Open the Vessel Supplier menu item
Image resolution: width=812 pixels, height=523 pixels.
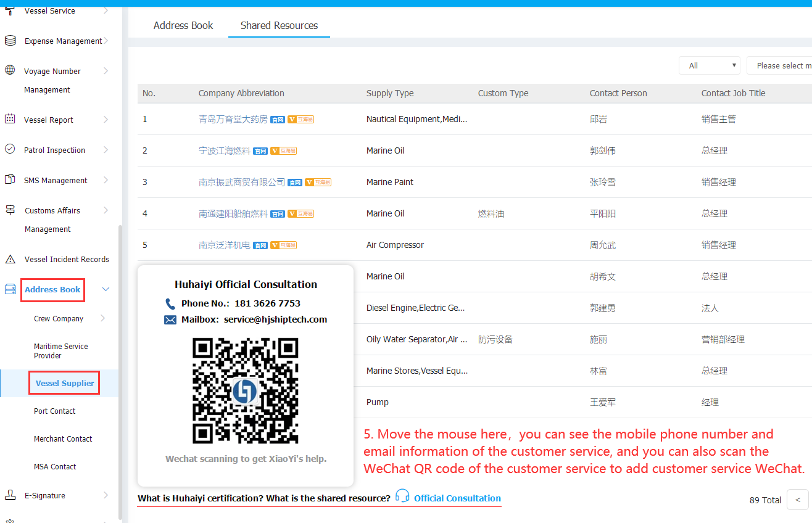click(65, 383)
